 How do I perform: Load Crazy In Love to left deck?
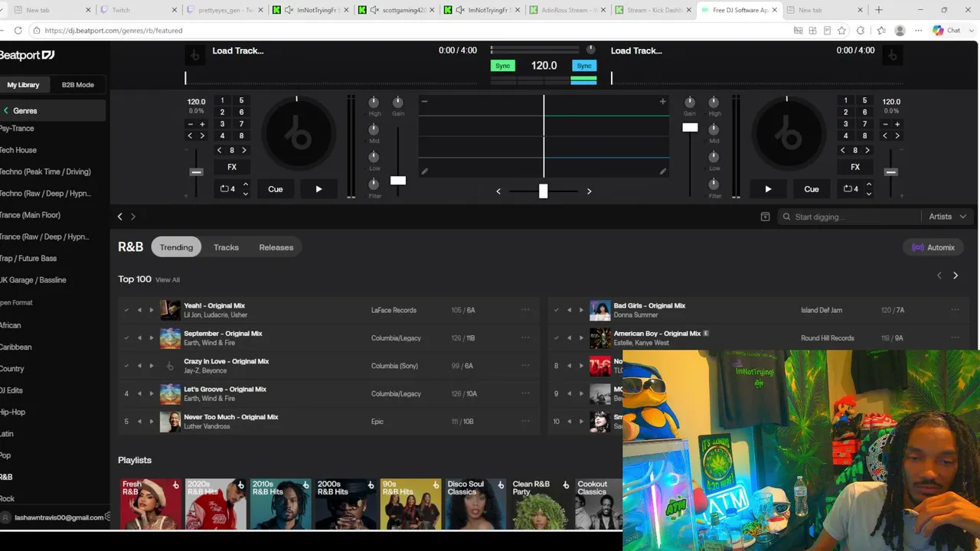139,366
